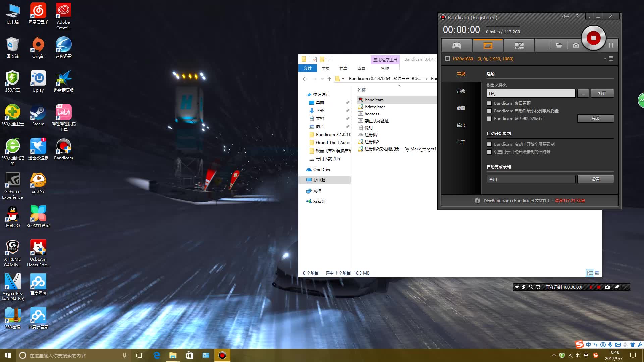Open the Uplay desktop shortcut
644x362 pixels.
pos(38,82)
